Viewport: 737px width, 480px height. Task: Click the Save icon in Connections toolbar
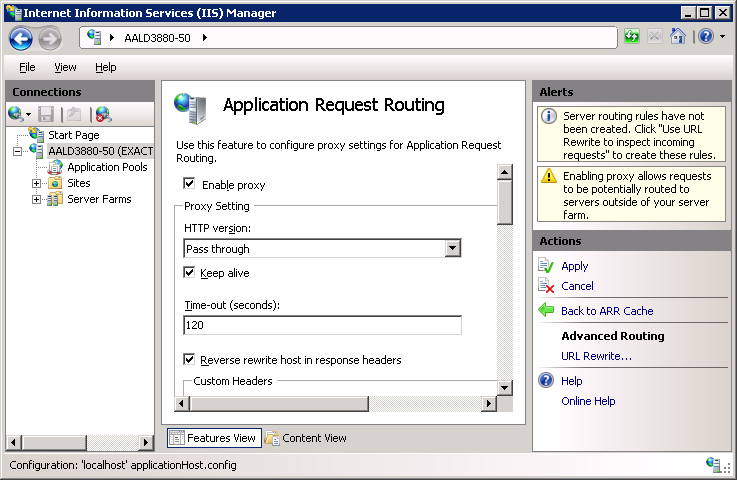[x=46, y=114]
